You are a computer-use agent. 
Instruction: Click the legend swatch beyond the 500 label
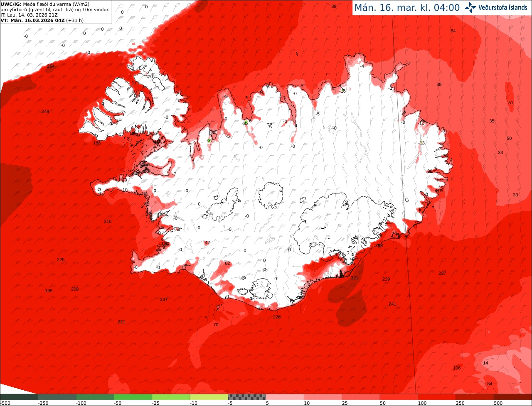(x=513, y=397)
